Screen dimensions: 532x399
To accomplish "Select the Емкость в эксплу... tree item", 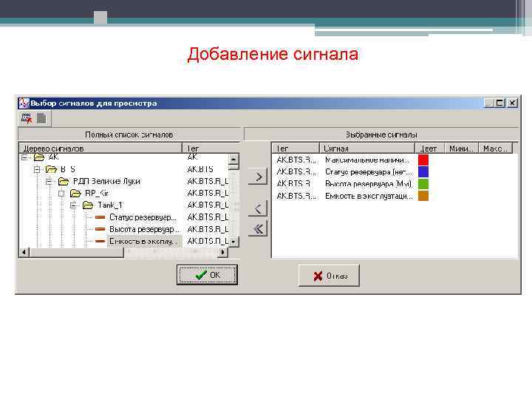I will click(x=143, y=241).
